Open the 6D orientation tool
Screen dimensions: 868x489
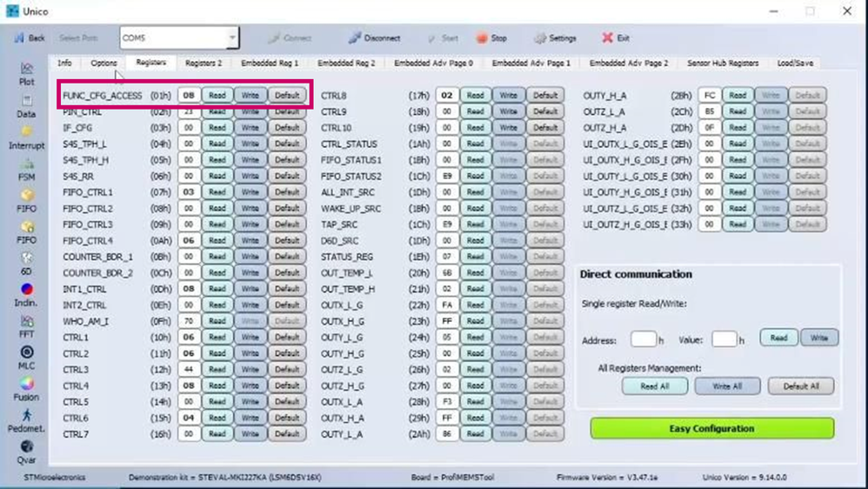(26, 265)
